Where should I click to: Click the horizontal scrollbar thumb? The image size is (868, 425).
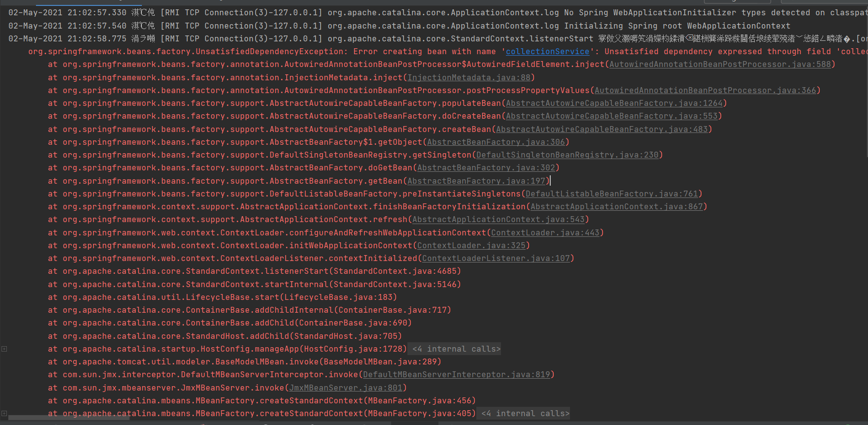[x=69, y=418]
